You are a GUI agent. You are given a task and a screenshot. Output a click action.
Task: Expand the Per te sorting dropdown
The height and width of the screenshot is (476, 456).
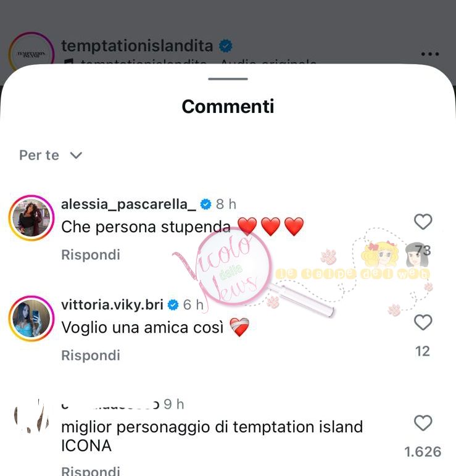(51, 155)
